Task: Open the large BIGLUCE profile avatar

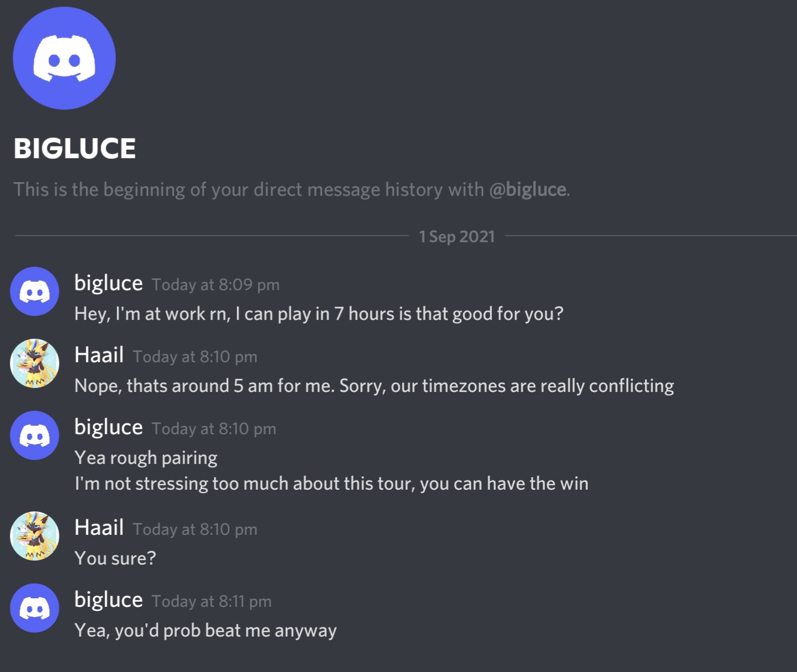Action: click(x=64, y=58)
